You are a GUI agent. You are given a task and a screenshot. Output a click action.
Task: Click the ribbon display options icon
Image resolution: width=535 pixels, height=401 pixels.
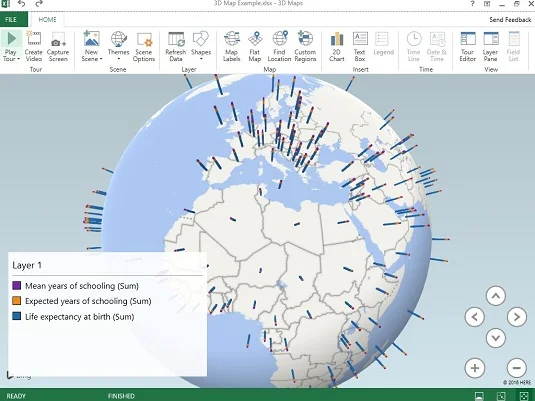[487, 4]
